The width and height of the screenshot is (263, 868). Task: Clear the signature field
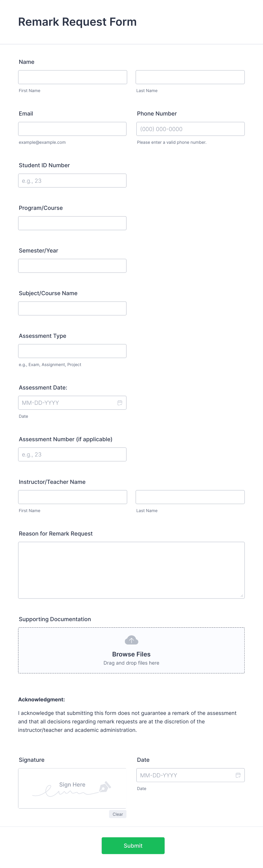point(118,814)
